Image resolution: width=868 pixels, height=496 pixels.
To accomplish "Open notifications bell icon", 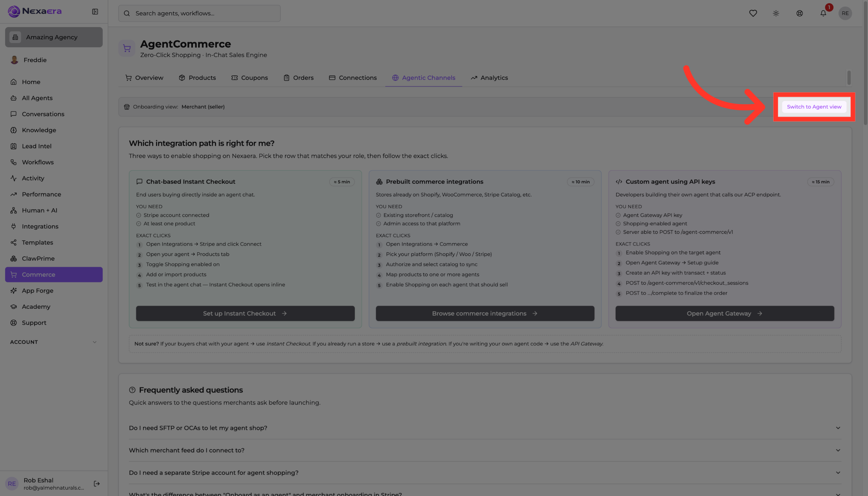I will pyautogui.click(x=823, y=13).
